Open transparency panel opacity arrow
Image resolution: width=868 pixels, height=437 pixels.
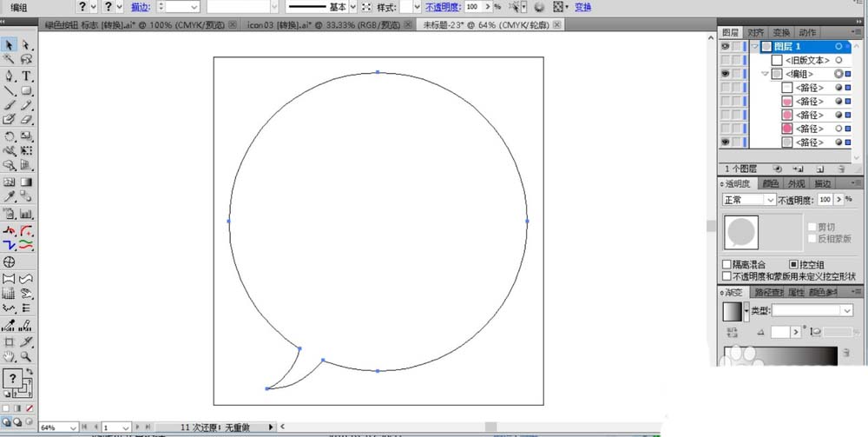pos(839,200)
